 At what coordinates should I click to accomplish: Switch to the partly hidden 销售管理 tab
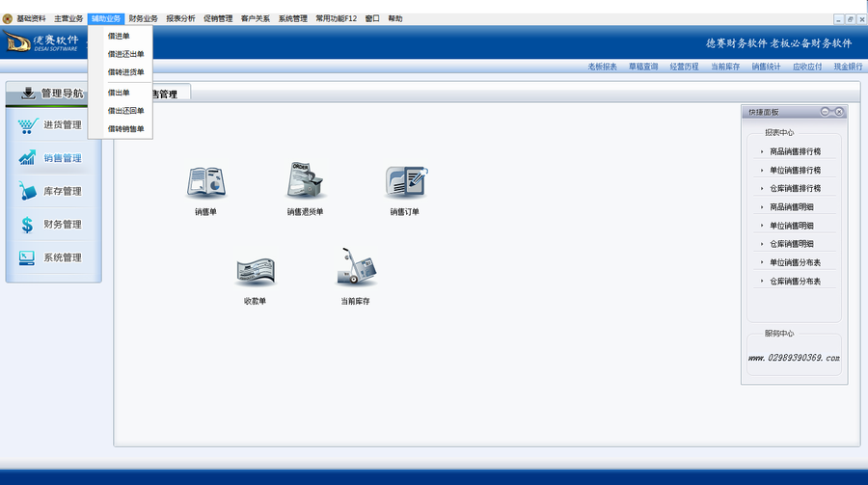click(x=170, y=92)
